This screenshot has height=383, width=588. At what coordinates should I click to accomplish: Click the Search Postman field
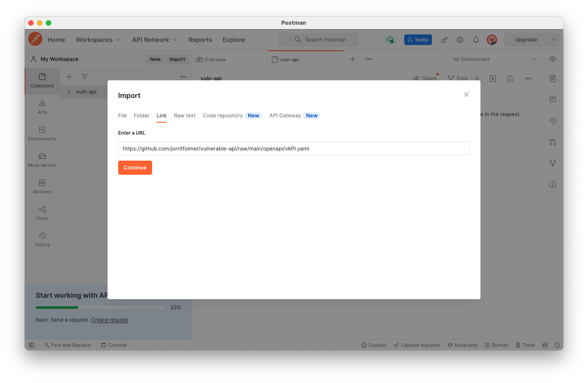[318, 40]
